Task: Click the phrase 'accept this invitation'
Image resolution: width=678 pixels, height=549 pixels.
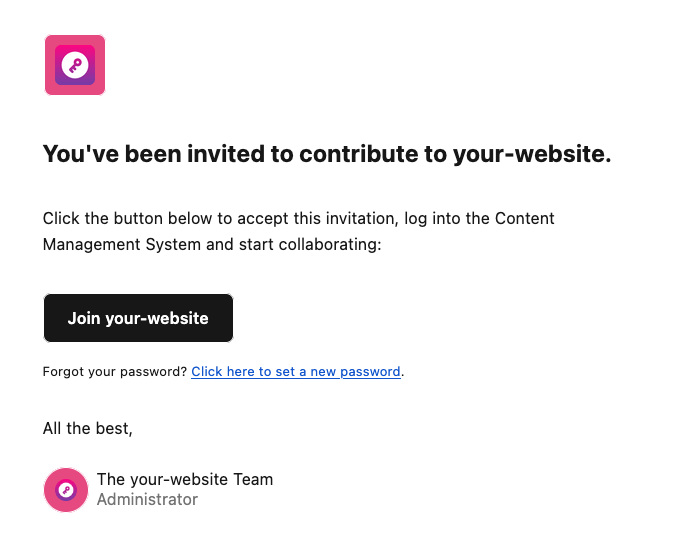Action: [310, 218]
